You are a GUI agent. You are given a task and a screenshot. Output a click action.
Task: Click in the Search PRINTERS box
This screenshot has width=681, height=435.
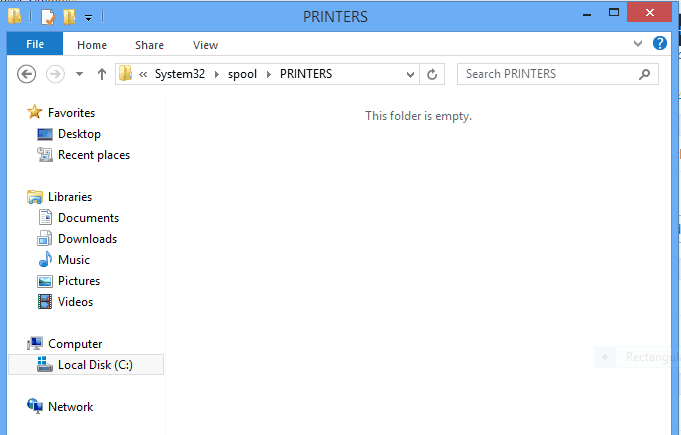(550, 74)
